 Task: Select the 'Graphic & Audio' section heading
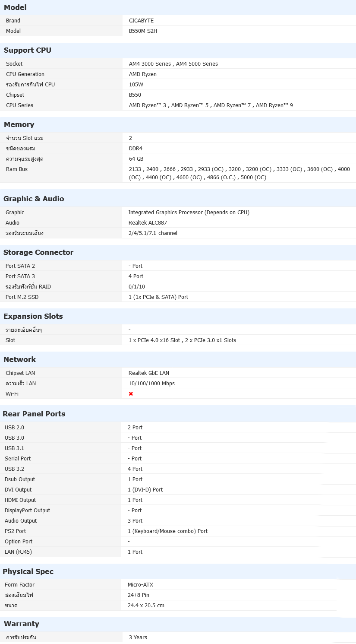click(x=34, y=199)
